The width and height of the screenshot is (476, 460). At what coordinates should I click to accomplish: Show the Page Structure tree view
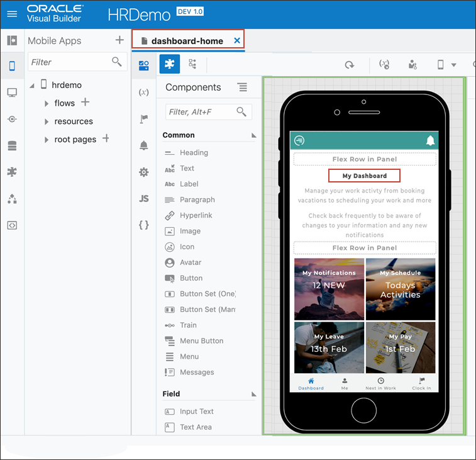[192, 64]
